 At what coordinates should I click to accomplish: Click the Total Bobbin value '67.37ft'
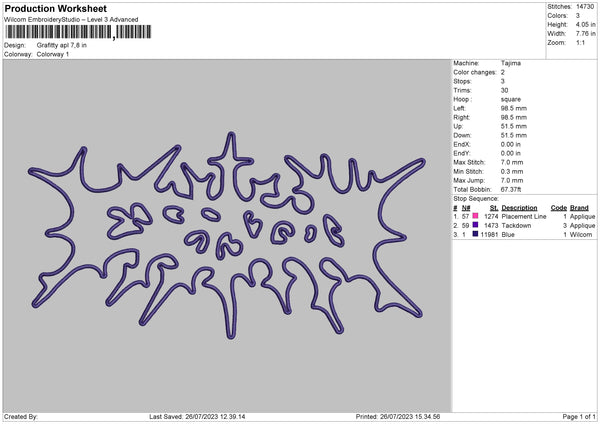tap(511, 189)
